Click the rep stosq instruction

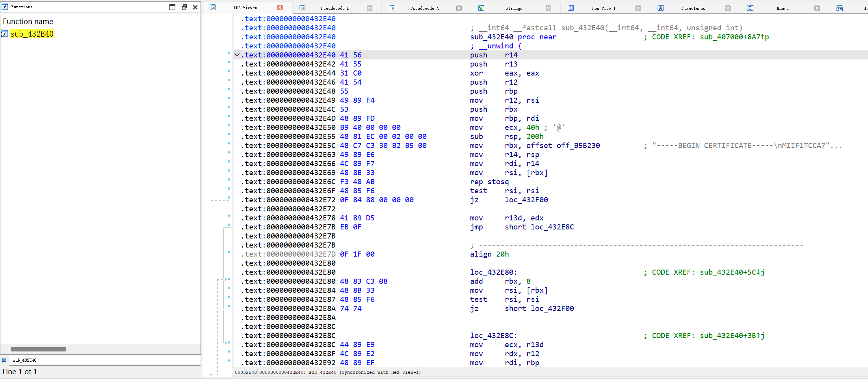click(x=489, y=182)
